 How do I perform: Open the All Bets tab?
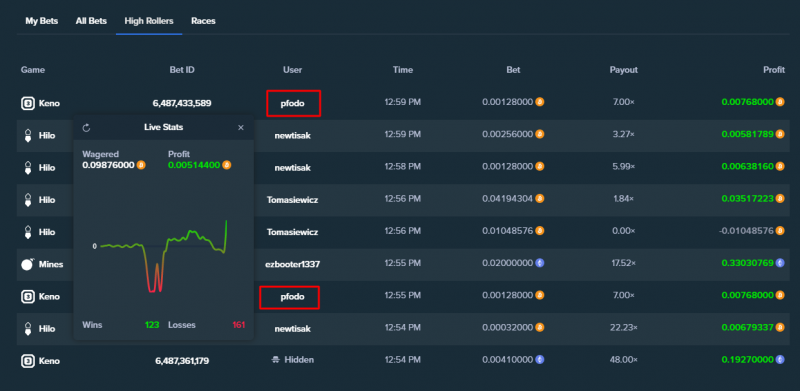(91, 21)
